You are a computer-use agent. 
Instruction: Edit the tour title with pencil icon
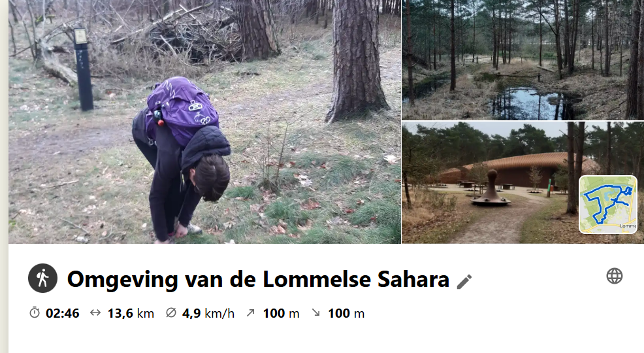point(464,282)
